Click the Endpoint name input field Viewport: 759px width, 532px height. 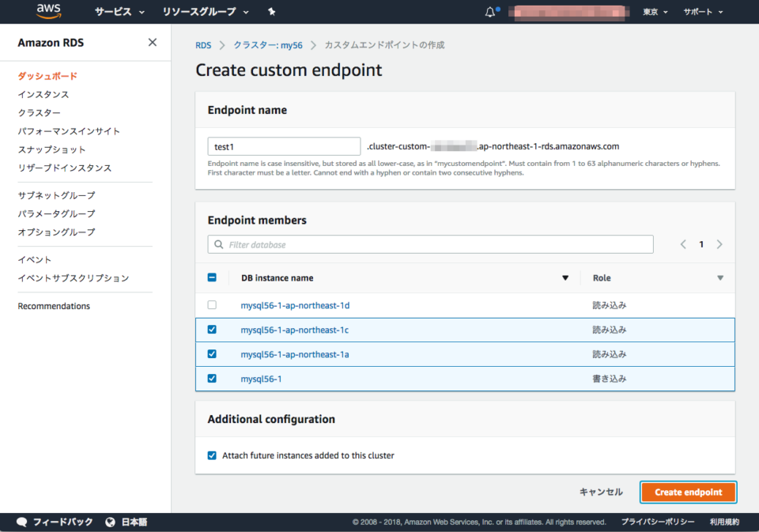[x=284, y=147]
